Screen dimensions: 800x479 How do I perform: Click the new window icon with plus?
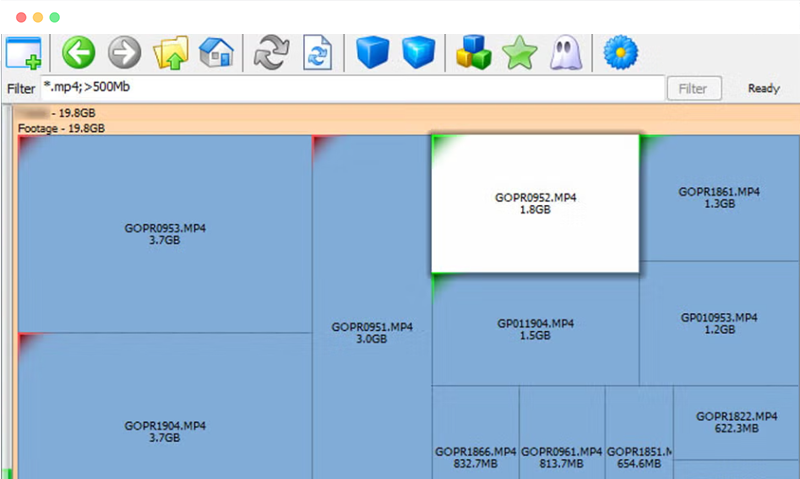pos(23,52)
